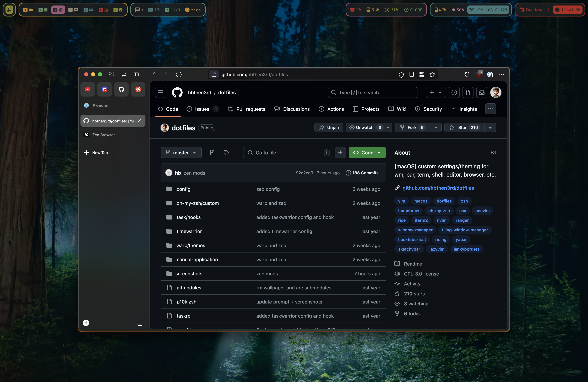This screenshot has height=382, width=588.
Task: View 188 Commits history
Action: [362, 173]
